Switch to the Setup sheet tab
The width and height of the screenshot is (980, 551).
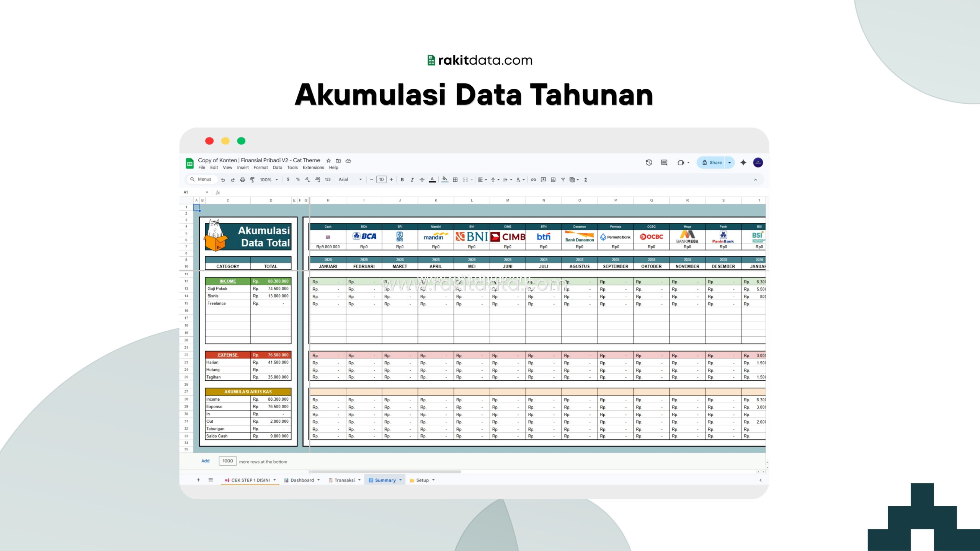(422, 480)
